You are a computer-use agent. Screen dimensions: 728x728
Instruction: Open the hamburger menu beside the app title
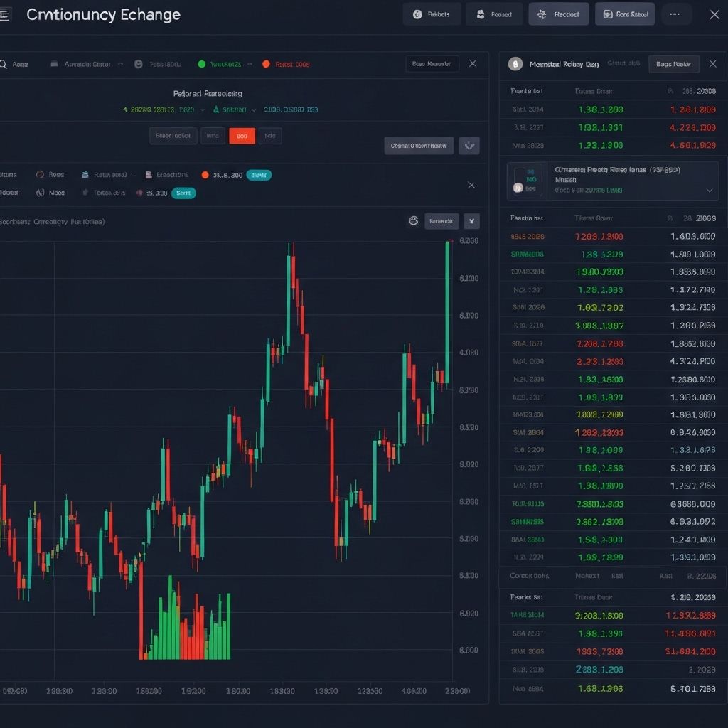4,15
